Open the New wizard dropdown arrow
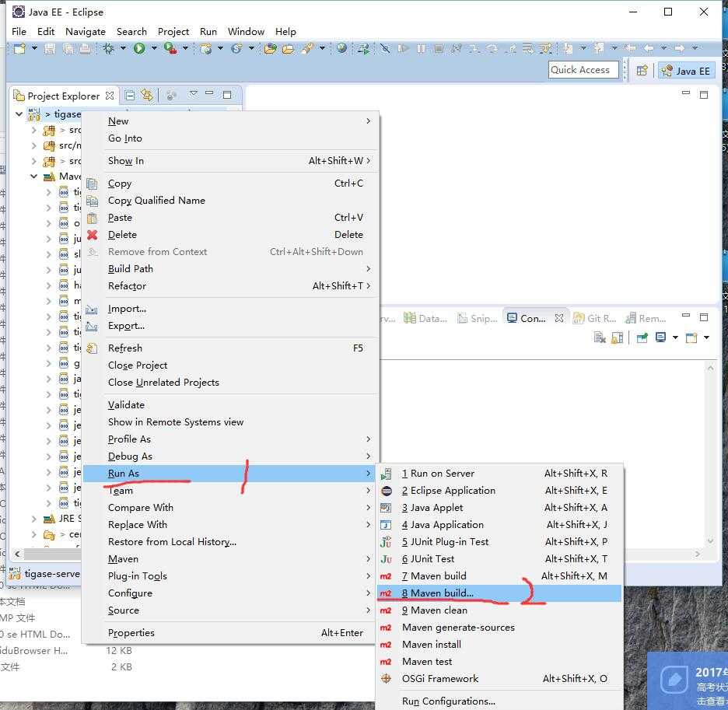 pos(34,48)
